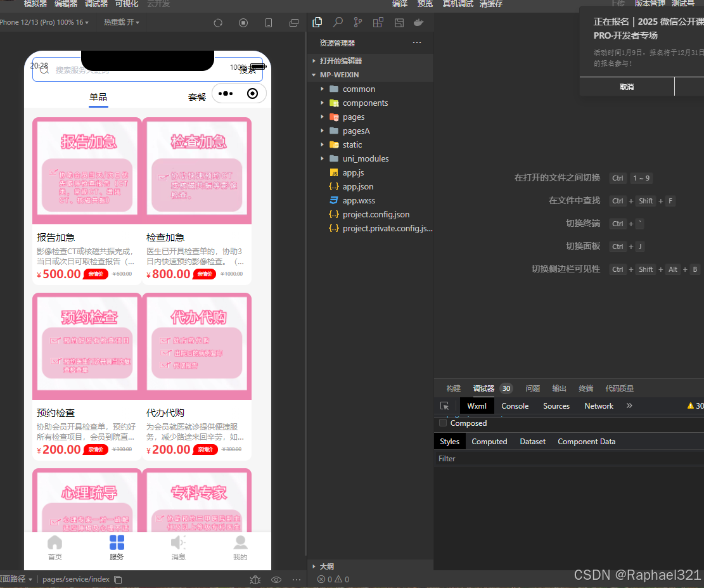Switch to the Computed tab
Image resolution: width=704 pixels, height=588 pixels.
pyautogui.click(x=489, y=442)
